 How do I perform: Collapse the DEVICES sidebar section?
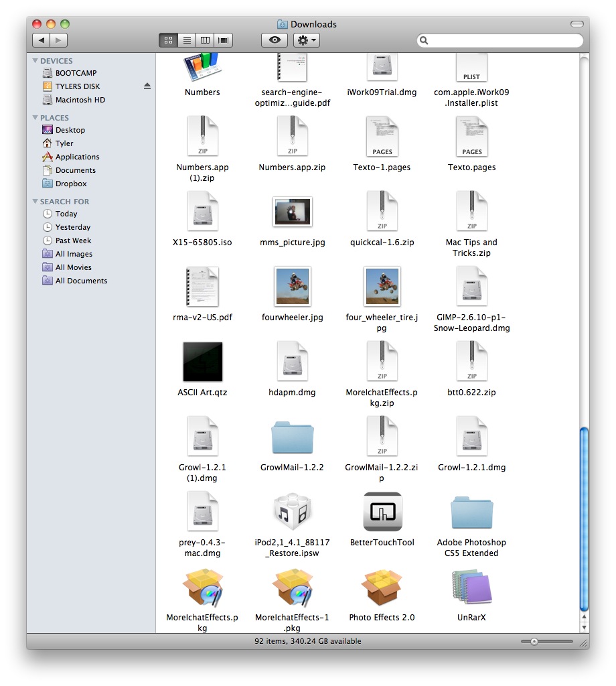click(35, 60)
